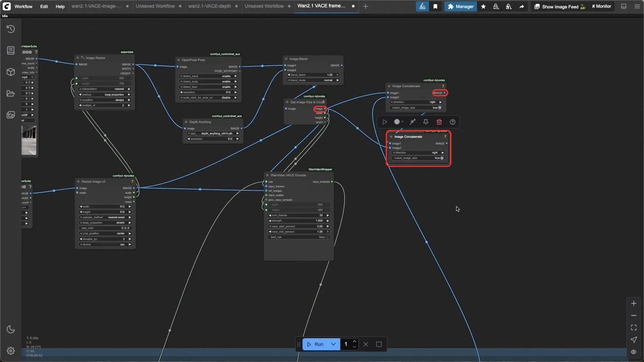This screenshot has height=362, width=644.
Task: Click the Manager button
Action: click(460, 6)
